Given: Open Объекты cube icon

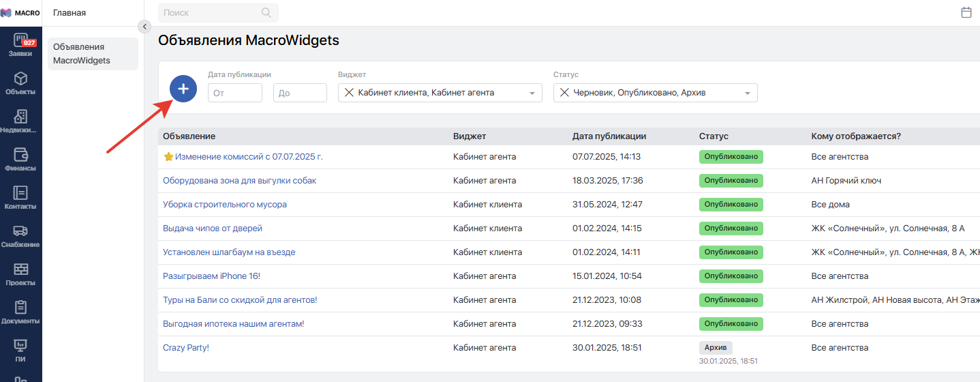Looking at the screenshot, I should click(20, 83).
